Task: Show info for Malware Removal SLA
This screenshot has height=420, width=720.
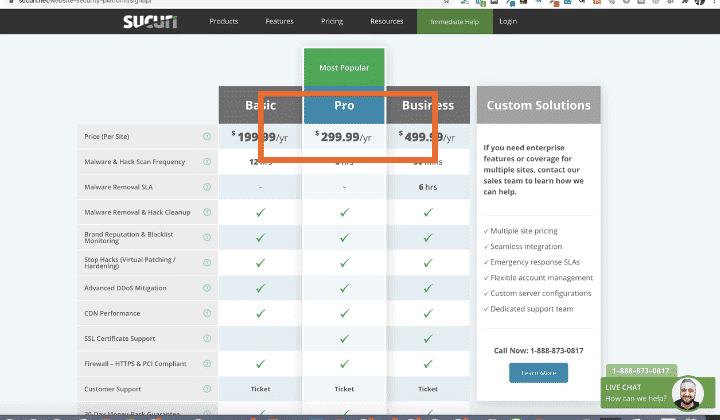Action: coord(207,187)
